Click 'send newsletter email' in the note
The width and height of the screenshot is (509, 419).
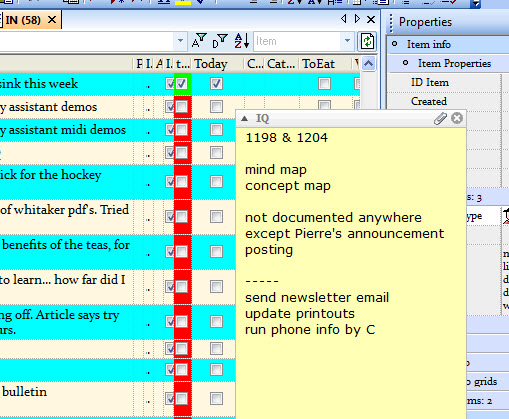pos(317,298)
